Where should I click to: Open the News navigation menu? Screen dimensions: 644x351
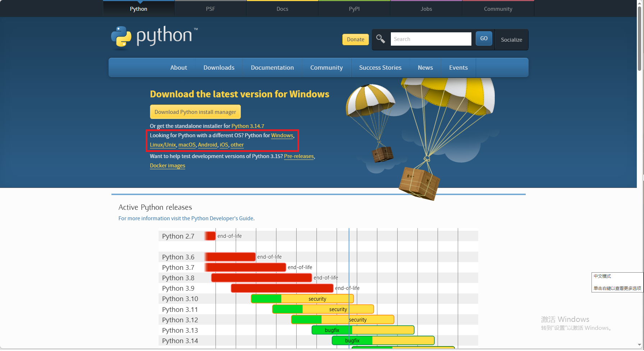425,68
